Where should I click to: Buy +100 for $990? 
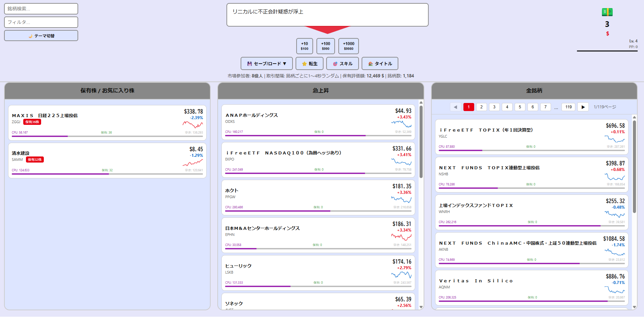(326, 46)
